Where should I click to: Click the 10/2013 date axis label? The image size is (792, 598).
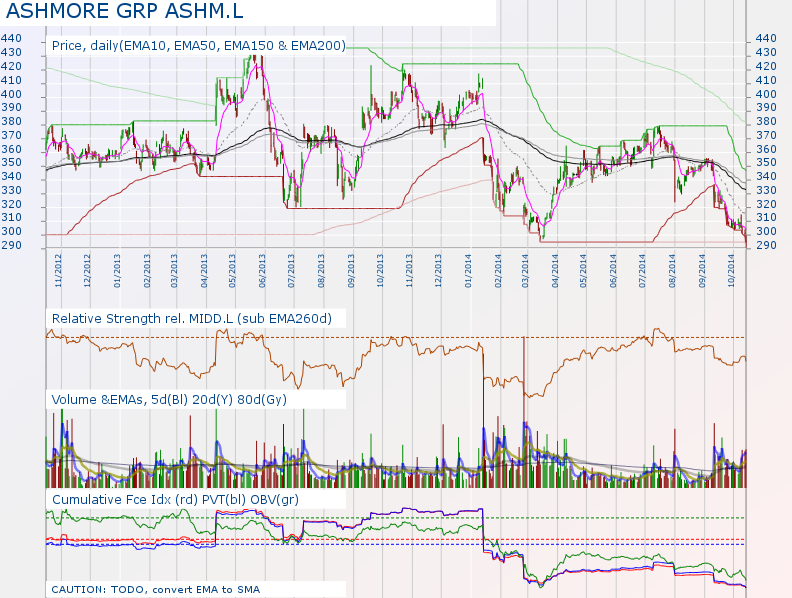380,271
